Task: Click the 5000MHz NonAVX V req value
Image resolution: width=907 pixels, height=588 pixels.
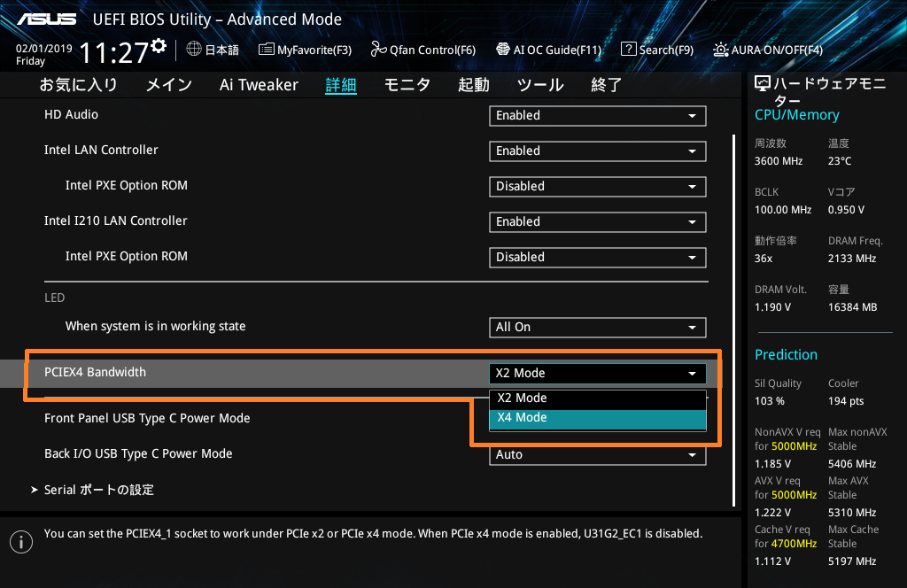Action: 795,446
